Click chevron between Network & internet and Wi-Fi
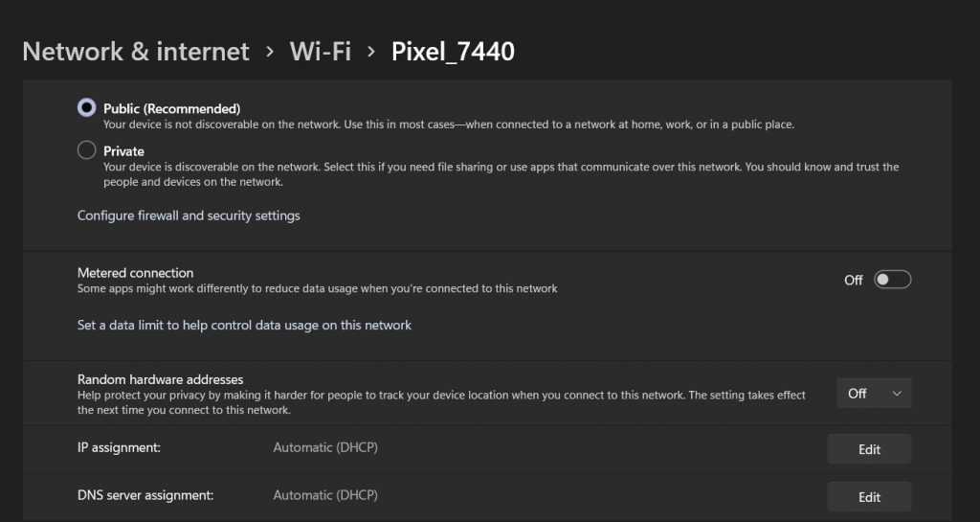The height and width of the screenshot is (522, 980). click(x=271, y=51)
